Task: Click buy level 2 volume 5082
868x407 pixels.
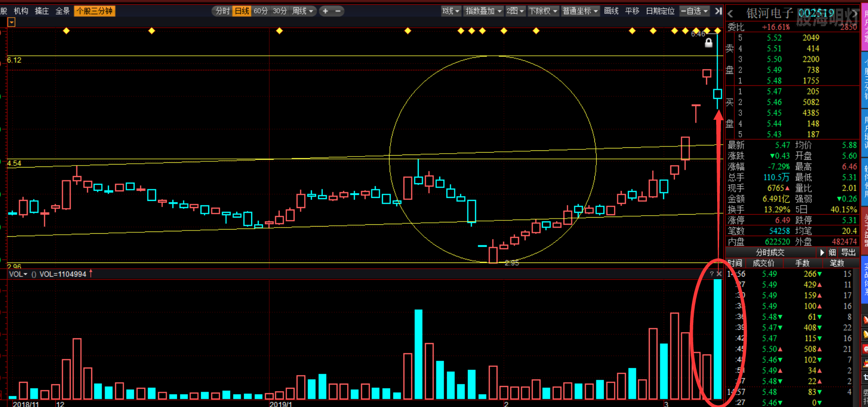Action: 811,102
